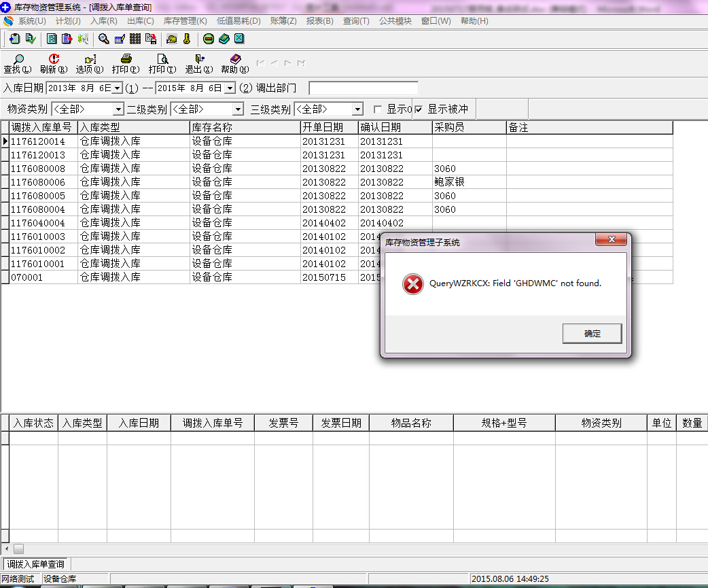
Task: Click 确定 in the error dialog
Action: pyautogui.click(x=592, y=334)
